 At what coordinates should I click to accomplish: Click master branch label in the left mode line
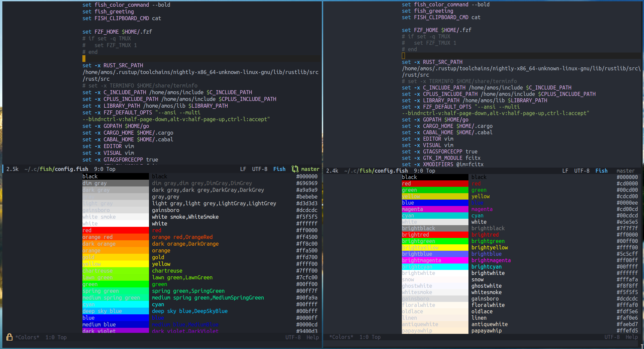point(310,169)
